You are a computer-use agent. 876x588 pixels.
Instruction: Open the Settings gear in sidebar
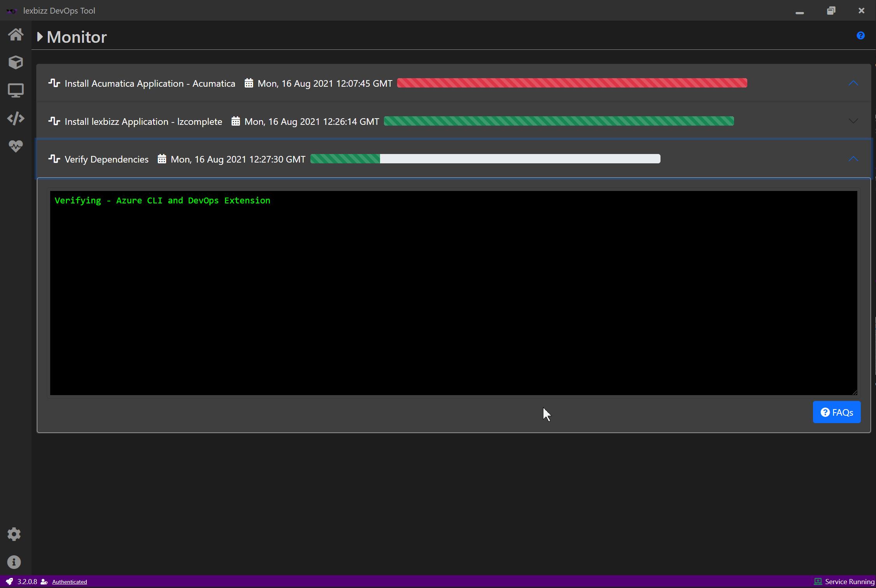(14, 534)
